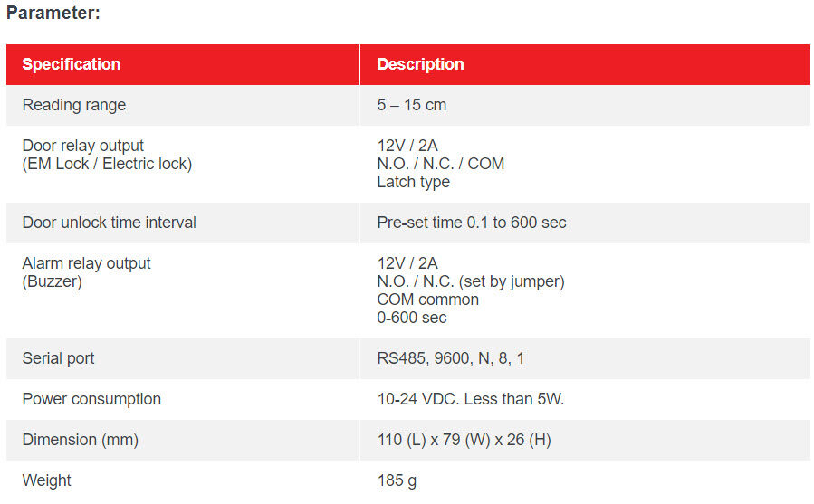Viewport: 814px width, 504px height.
Task: Click the Serial port label
Action: pos(58,358)
